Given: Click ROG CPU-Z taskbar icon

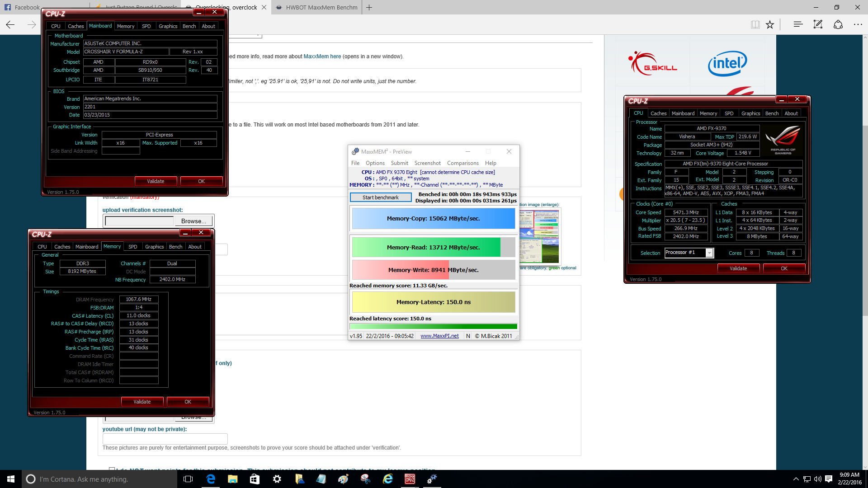Looking at the screenshot, I should pyautogui.click(x=410, y=479).
